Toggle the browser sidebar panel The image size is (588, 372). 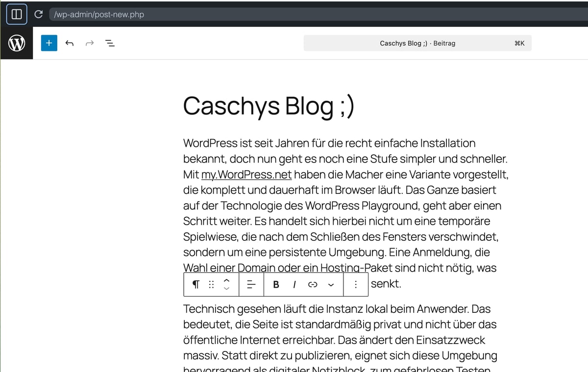click(16, 14)
